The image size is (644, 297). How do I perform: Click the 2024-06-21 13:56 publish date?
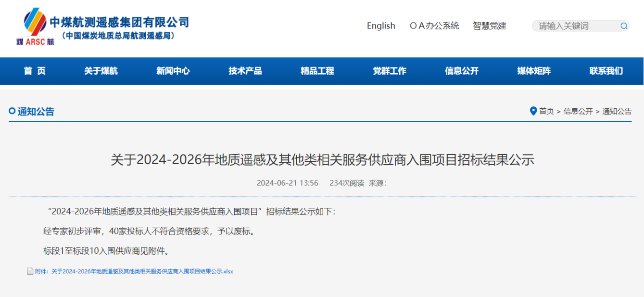tap(287, 183)
